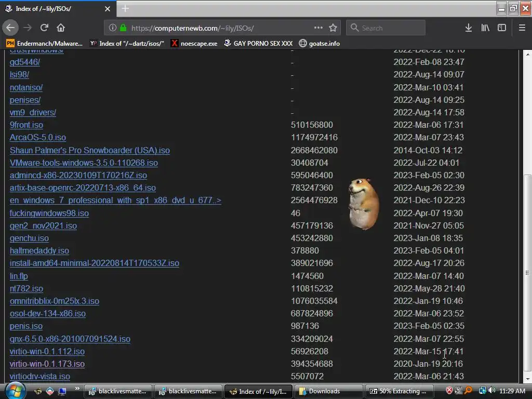The width and height of the screenshot is (532, 399).
Task: Go to the browser home page
Action: [x=61, y=28]
